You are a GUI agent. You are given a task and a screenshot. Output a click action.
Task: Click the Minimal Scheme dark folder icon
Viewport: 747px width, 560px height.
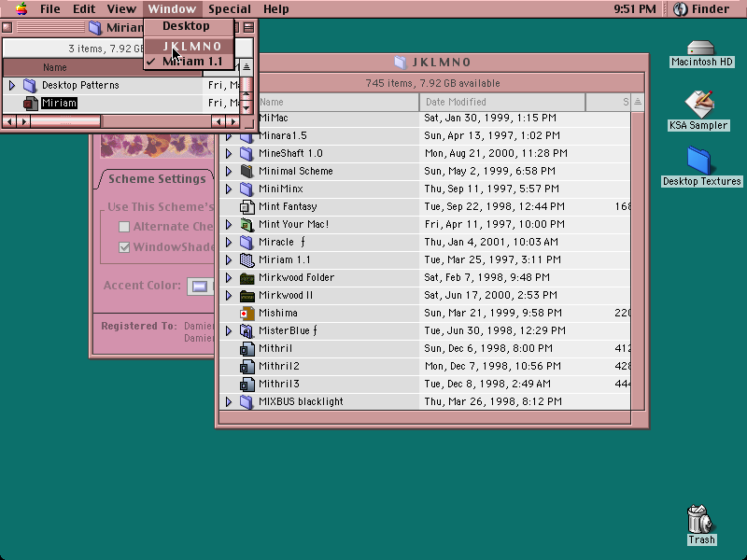tap(247, 171)
